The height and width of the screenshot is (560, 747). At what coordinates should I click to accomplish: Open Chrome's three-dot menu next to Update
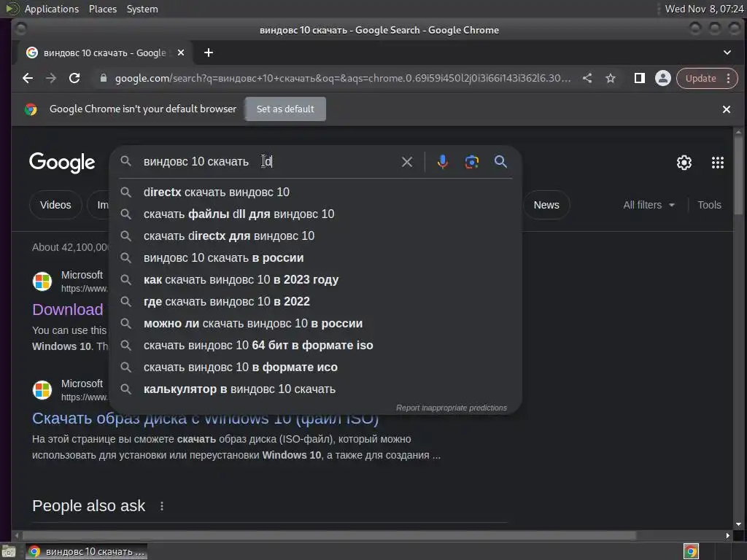click(x=729, y=78)
